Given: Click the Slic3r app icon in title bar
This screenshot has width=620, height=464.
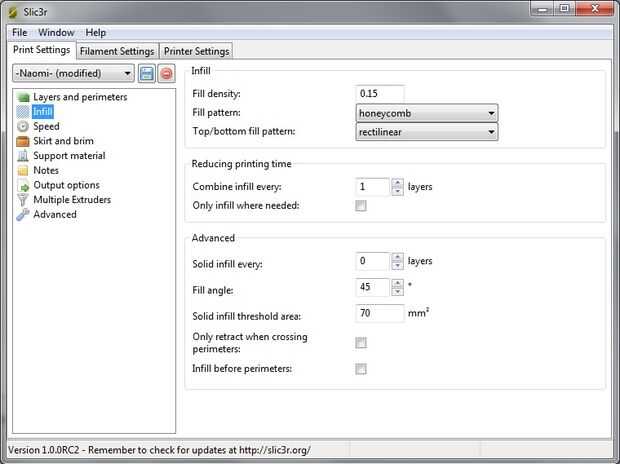Looking at the screenshot, I should click(x=13, y=12).
